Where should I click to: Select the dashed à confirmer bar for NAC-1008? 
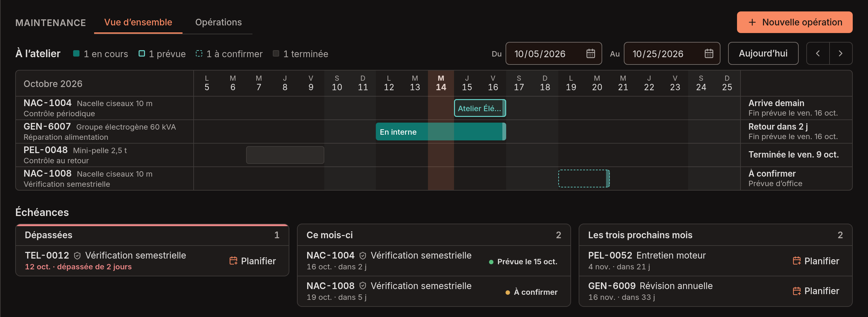(x=584, y=179)
